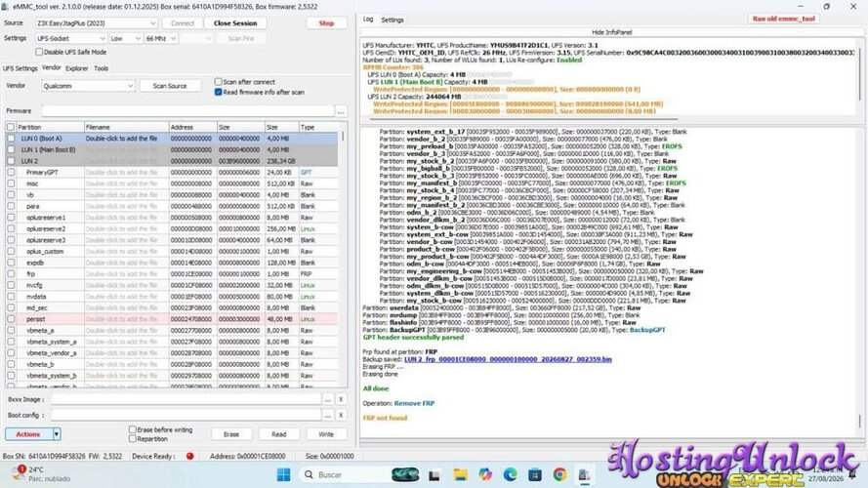The height and width of the screenshot is (488, 868).
Task: Open the saved FRP backup file link
Action: [508, 359]
